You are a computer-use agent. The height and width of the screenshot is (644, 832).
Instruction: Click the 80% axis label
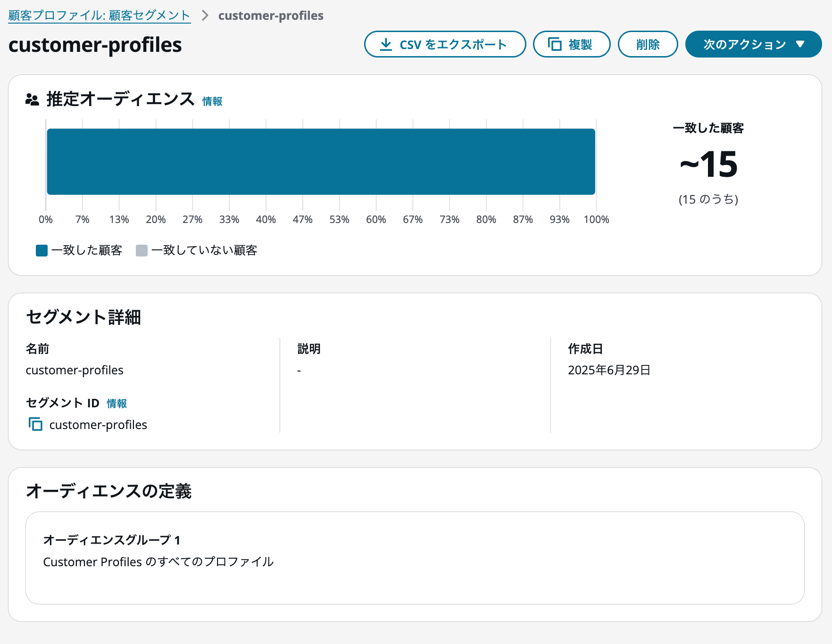pos(486,220)
